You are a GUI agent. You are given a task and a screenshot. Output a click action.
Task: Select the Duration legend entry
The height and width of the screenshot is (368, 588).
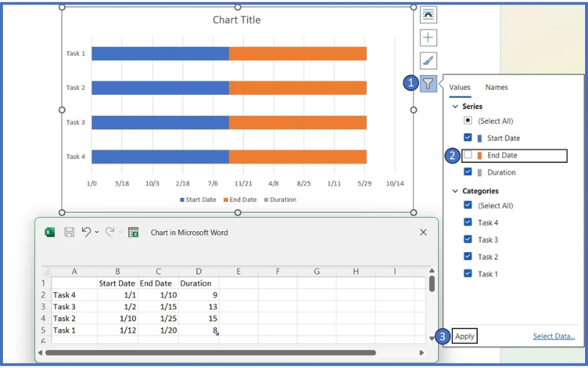coord(280,199)
